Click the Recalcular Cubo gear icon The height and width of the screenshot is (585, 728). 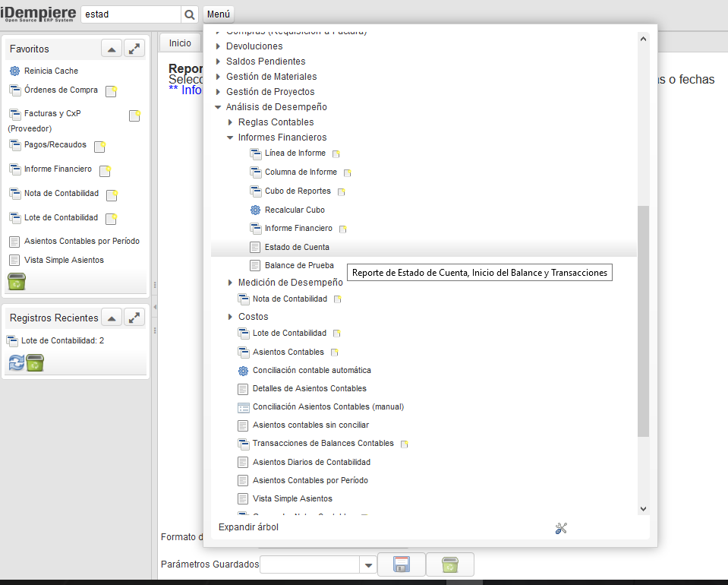255,210
